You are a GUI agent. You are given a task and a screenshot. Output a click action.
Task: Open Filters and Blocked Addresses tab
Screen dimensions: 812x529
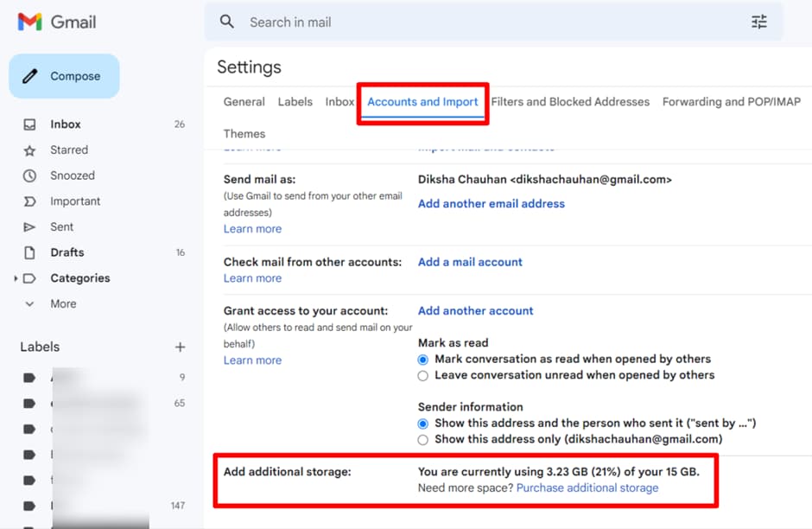570,101
